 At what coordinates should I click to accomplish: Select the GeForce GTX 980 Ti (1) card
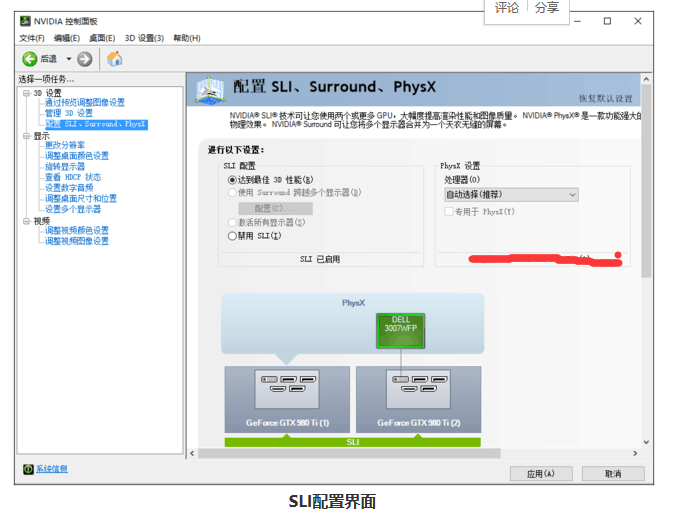[x=287, y=400]
